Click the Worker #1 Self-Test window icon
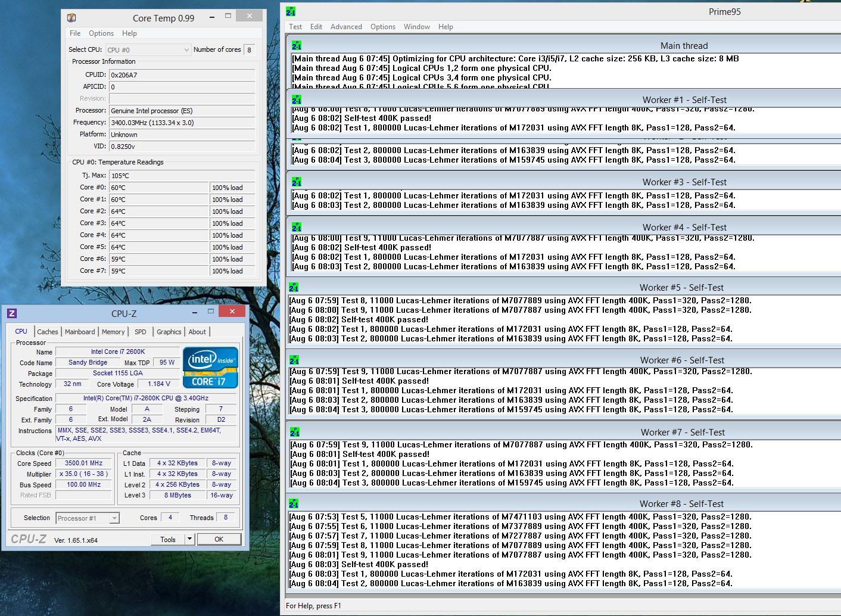 point(297,99)
